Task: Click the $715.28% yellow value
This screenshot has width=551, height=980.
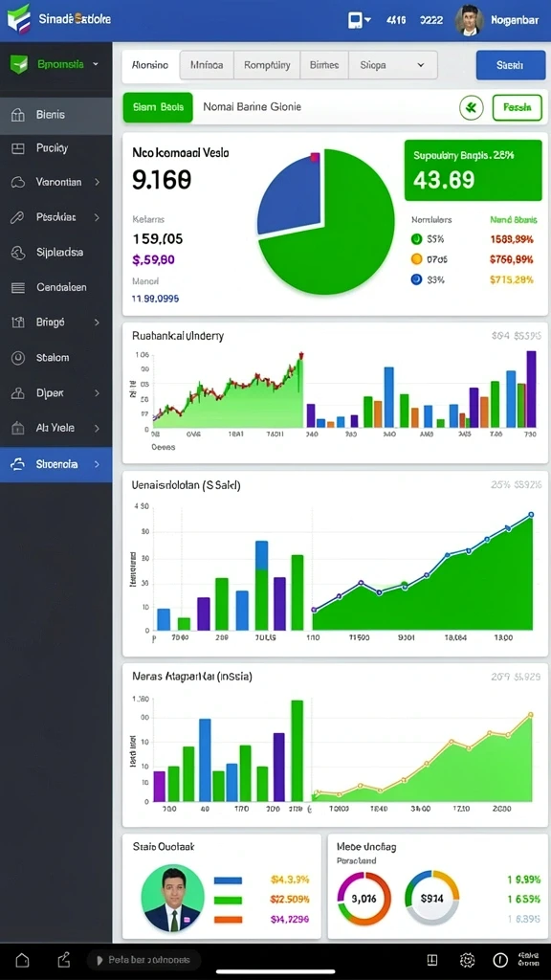Action: 512,280
